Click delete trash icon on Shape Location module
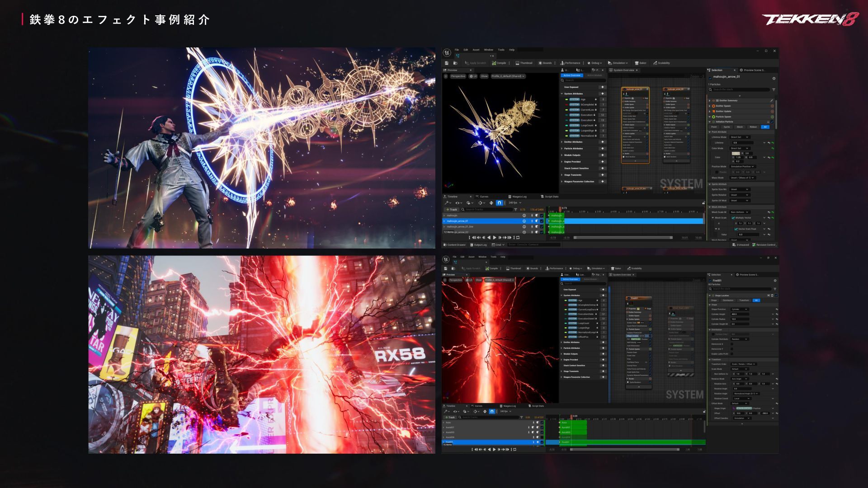The image size is (868, 488). [x=772, y=296]
